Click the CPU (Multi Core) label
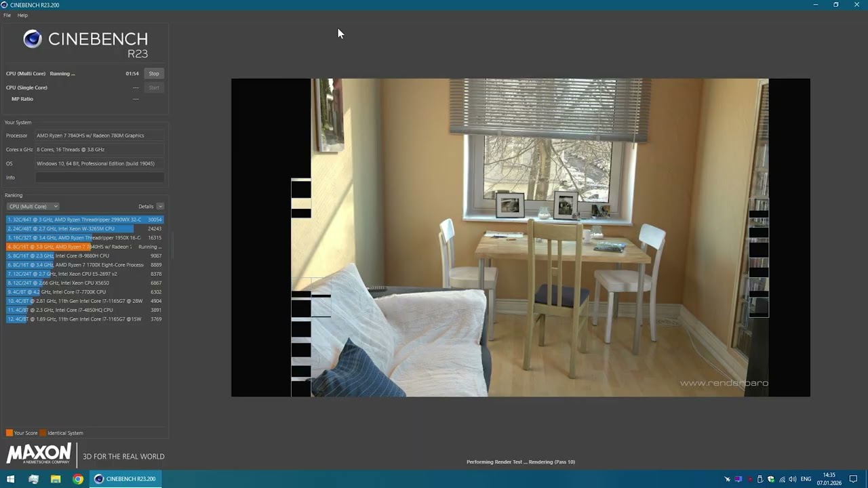Screen dimensions: 868x488 [26, 73]
